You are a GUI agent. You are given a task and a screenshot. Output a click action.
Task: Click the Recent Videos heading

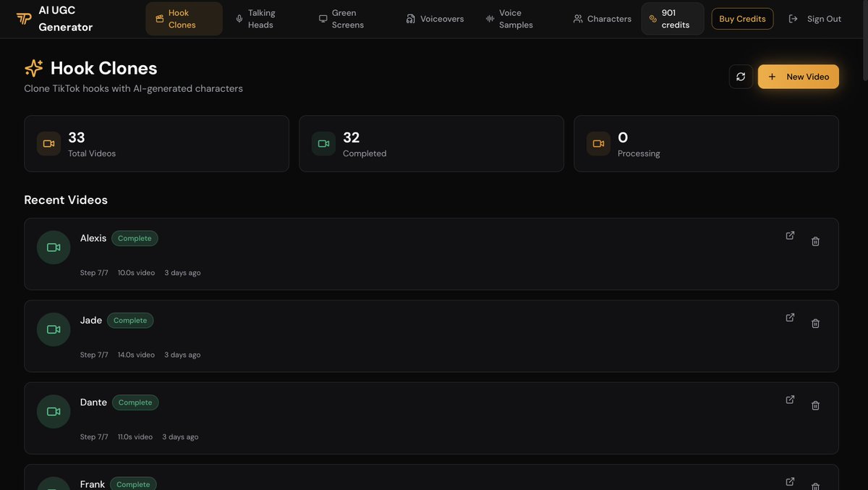66,200
